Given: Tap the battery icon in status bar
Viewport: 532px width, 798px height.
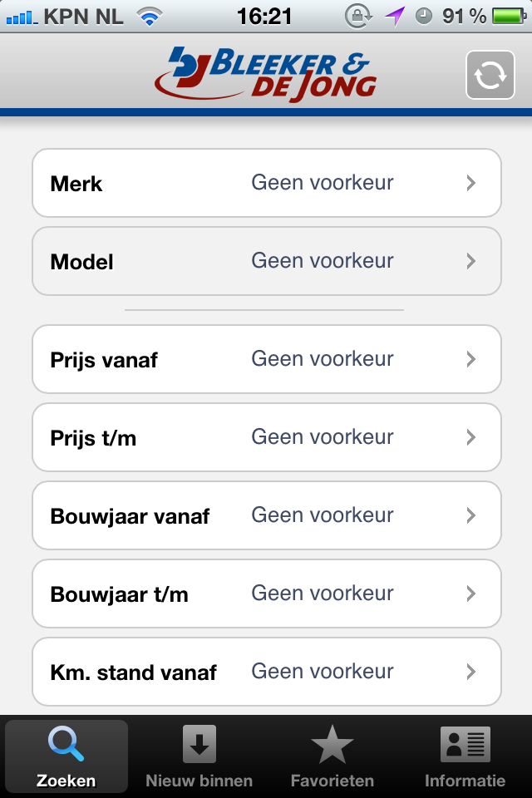Looking at the screenshot, I should pos(508,16).
